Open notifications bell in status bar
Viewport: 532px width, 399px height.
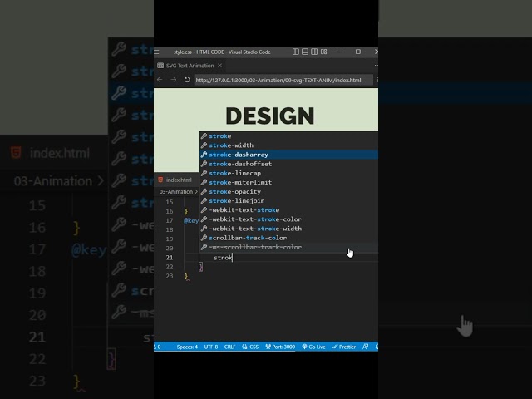click(x=377, y=347)
